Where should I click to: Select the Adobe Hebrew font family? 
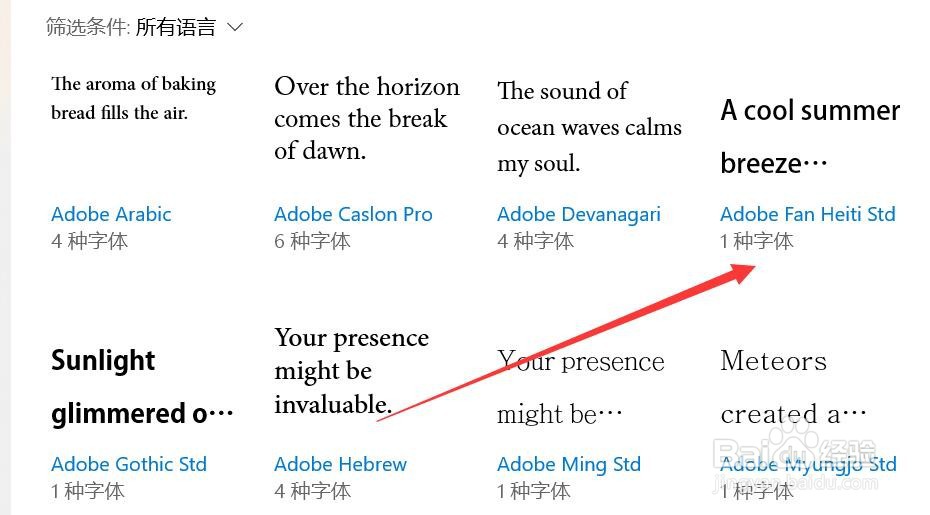point(340,464)
